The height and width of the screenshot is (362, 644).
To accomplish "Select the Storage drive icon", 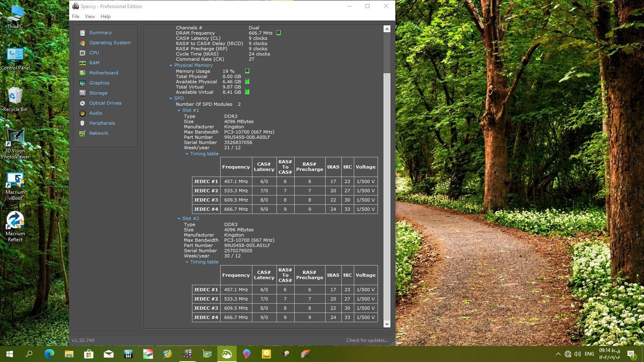I will click(x=83, y=93).
